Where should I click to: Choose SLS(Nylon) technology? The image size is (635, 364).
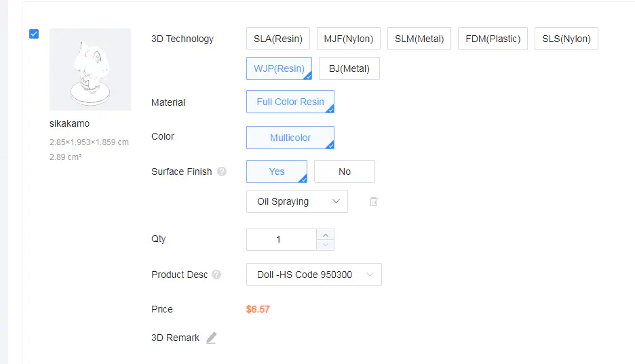click(566, 39)
